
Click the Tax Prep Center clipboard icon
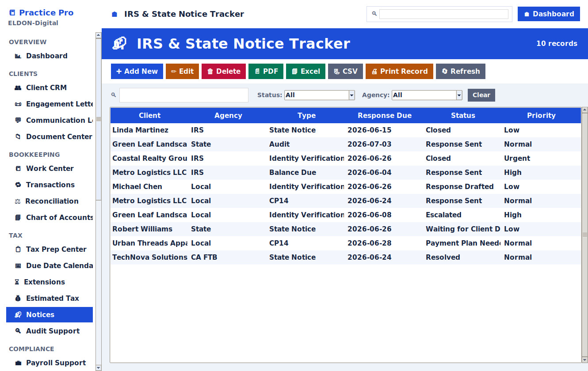pyautogui.click(x=18, y=250)
